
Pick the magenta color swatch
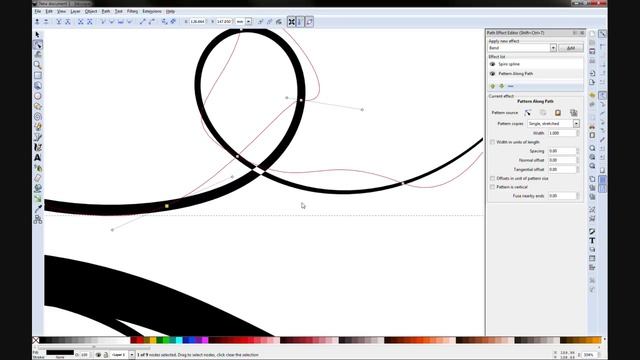(x=204, y=340)
